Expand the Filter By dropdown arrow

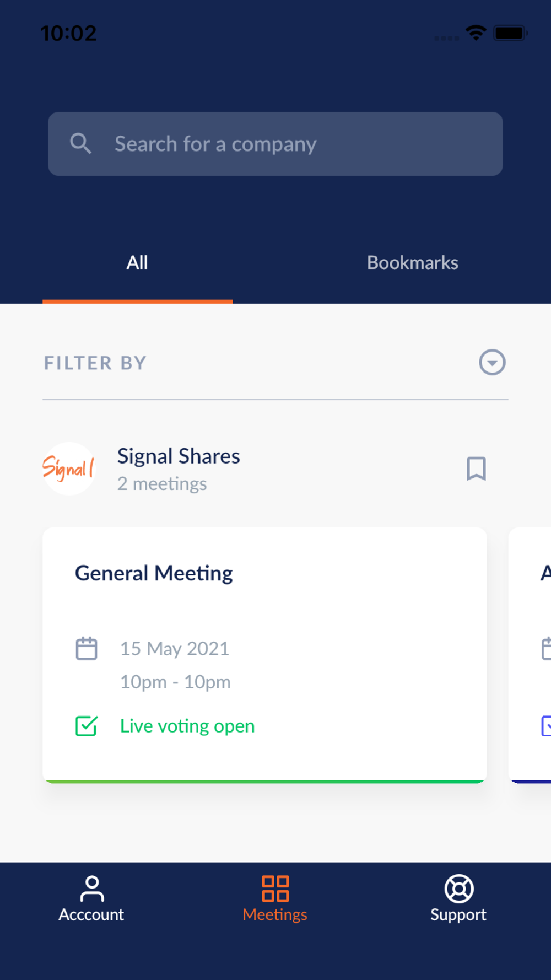(492, 363)
